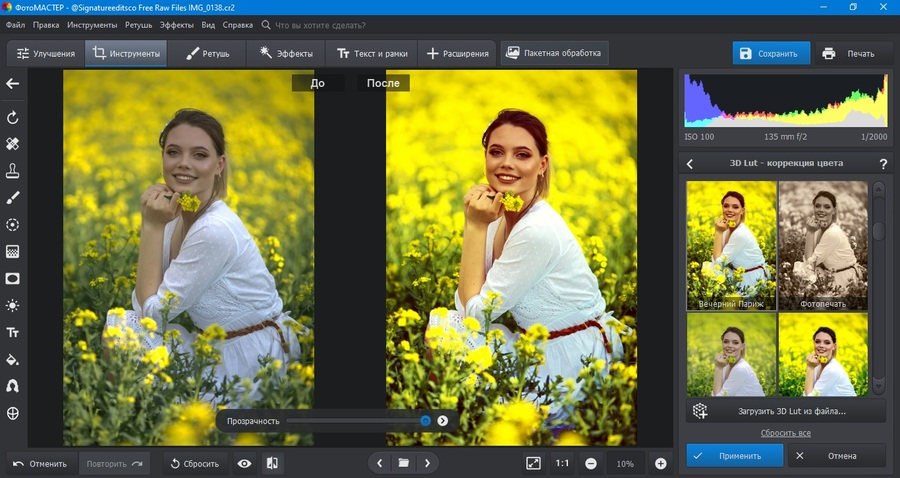
Task: Select the Вечерний Париж LUT preset
Action: (x=731, y=246)
